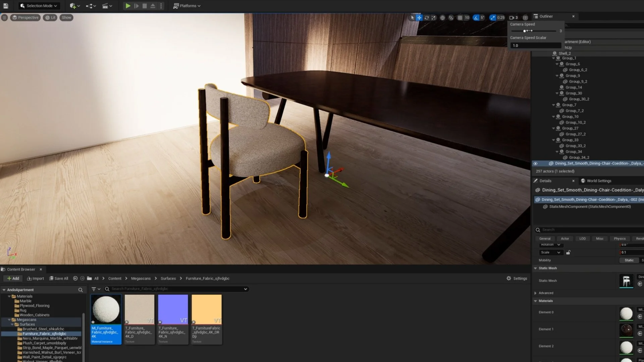The height and width of the screenshot is (362, 644).
Task: Click the Add Content green cube icon
Action: click(72, 6)
